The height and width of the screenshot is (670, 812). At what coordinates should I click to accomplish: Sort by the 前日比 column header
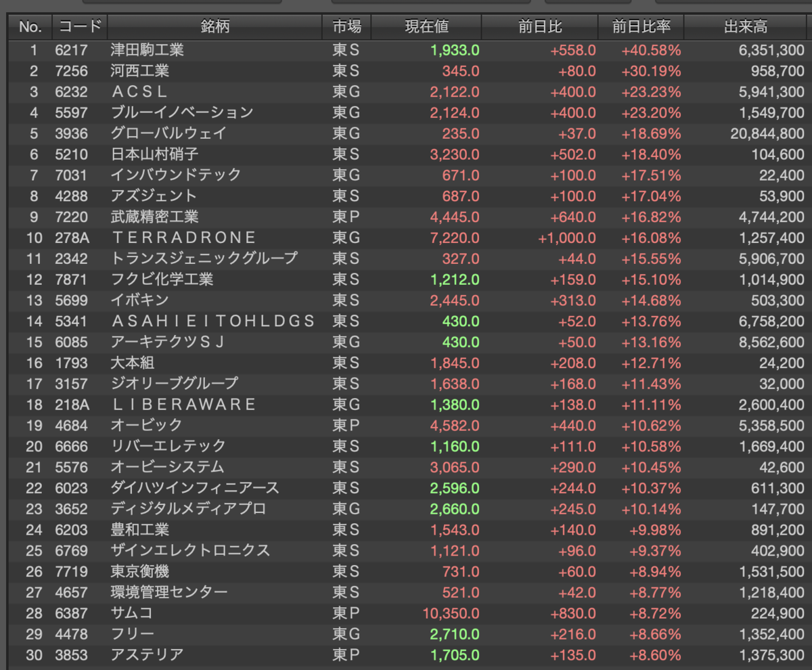tap(540, 27)
